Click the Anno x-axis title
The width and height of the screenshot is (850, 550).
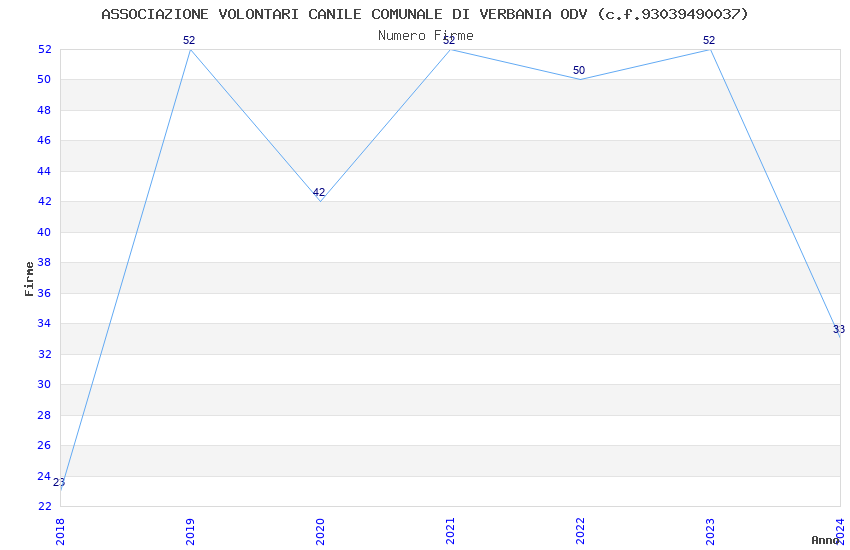pyautogui.click(x=825, y=540)
